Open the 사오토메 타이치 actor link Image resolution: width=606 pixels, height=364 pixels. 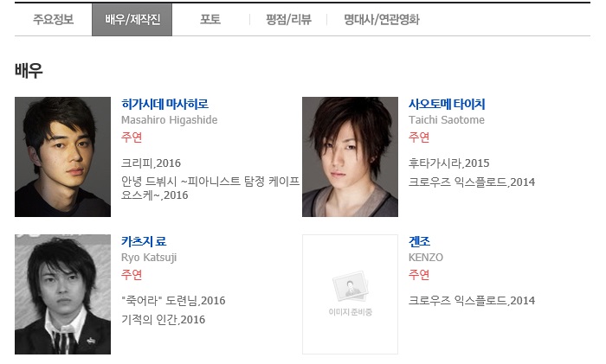click(447, 104)
